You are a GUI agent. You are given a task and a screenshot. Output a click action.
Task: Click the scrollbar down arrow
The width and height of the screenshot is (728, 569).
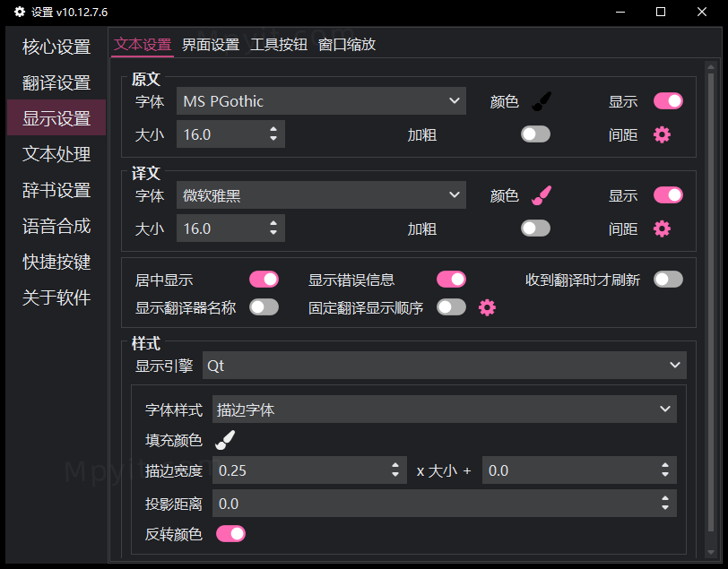point(711,552)
